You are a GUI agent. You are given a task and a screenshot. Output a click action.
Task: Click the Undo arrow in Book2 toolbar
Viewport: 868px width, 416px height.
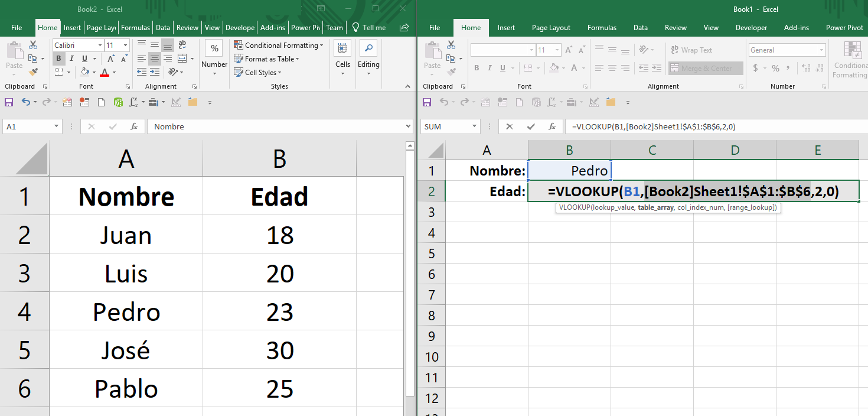(25, 102)
